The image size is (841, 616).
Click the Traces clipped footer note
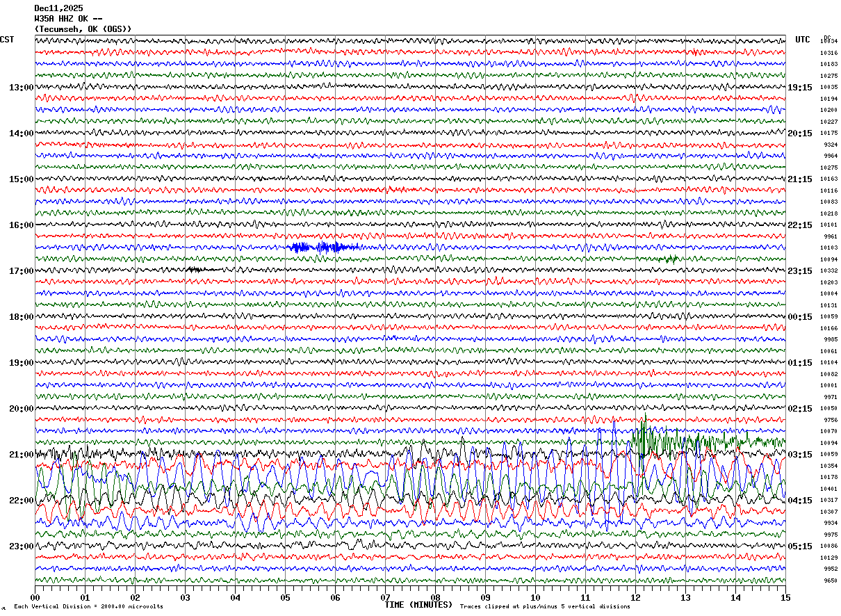pyautogui.click(x=545, y=606)
